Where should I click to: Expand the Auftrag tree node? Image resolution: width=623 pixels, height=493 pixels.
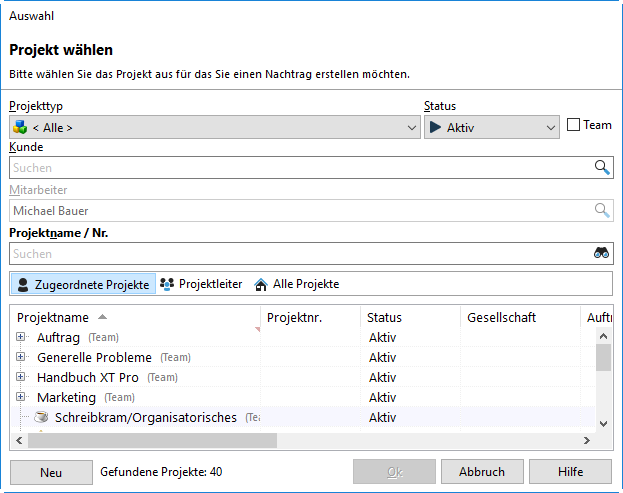pos(21,338)
